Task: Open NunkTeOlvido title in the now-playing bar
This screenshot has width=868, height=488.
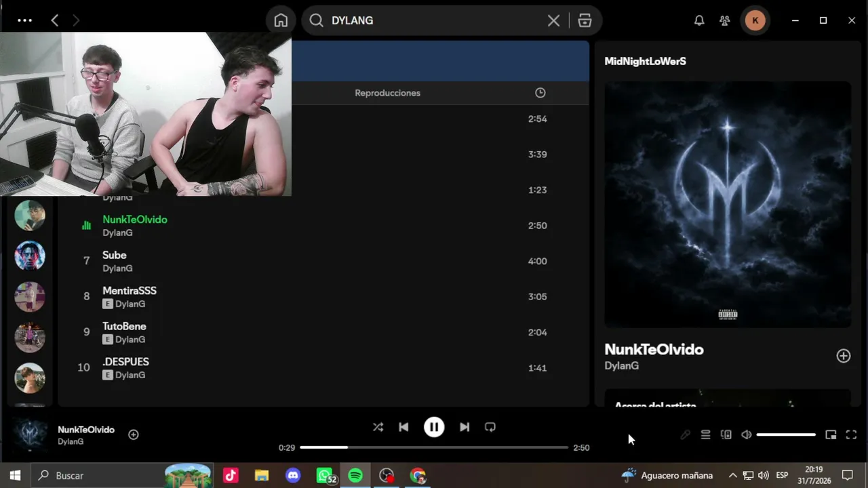Action: [86, 430]
